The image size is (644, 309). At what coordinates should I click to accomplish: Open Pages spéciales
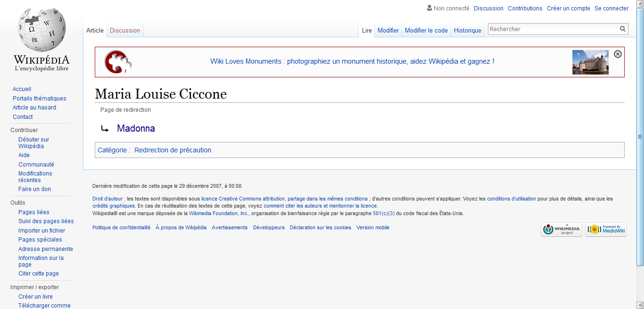(40, 240)
